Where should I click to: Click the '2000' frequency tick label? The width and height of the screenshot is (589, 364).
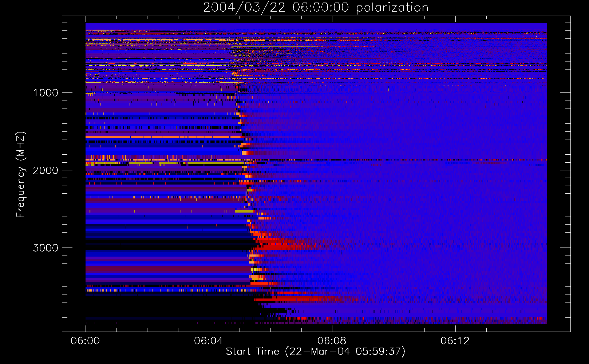click(x=46, y=170)
